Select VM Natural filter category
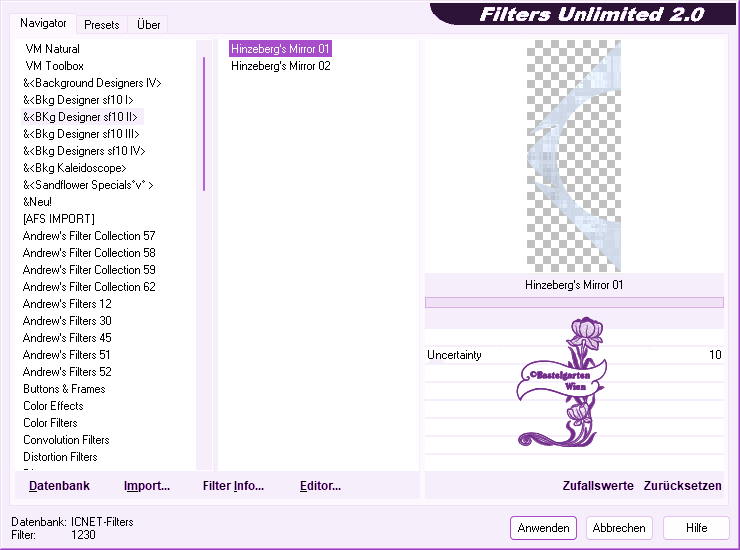 [52, 49]
